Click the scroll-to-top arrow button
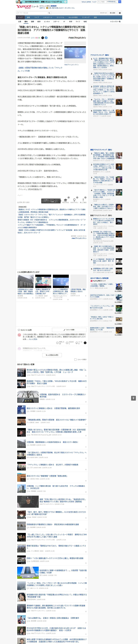The width and height of the screenshot is (138, 644). [x=133, y=398]
